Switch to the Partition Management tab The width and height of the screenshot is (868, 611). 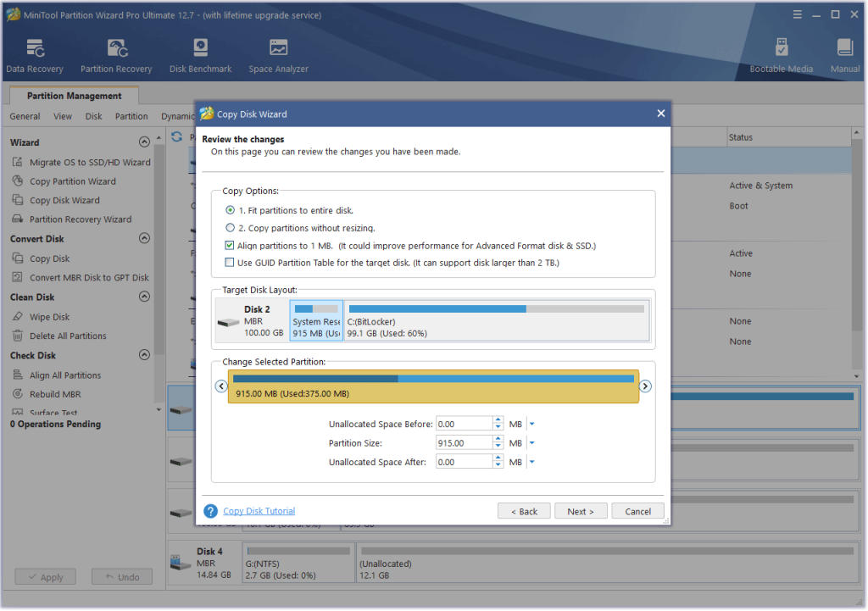coord(73,94)
